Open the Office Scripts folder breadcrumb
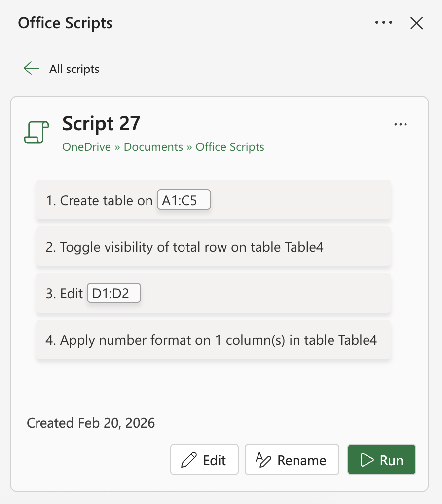 click(229, 147)
